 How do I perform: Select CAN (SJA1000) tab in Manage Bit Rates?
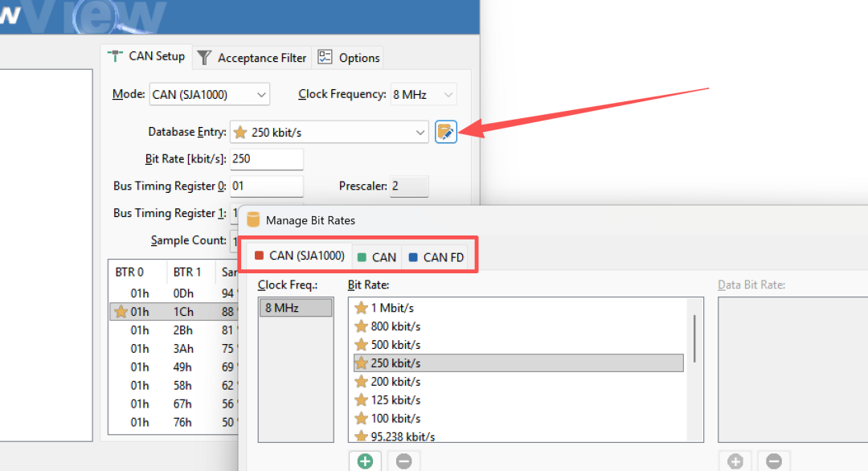[299, 256]
